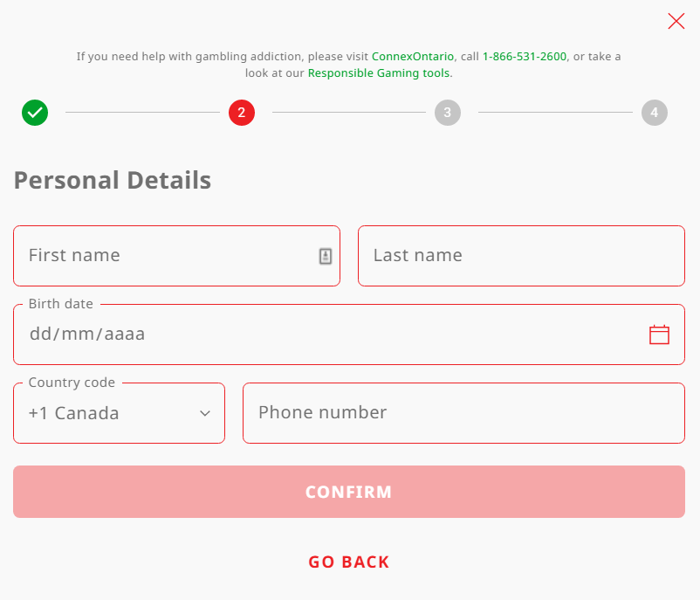The height and width of the screenshot is (600, 700).
Task: Open the +1 Canada country selector
Action: coord(120,413)
